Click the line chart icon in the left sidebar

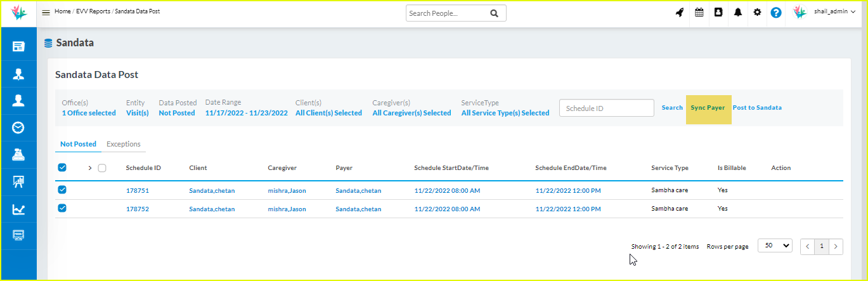click(18, 209)
